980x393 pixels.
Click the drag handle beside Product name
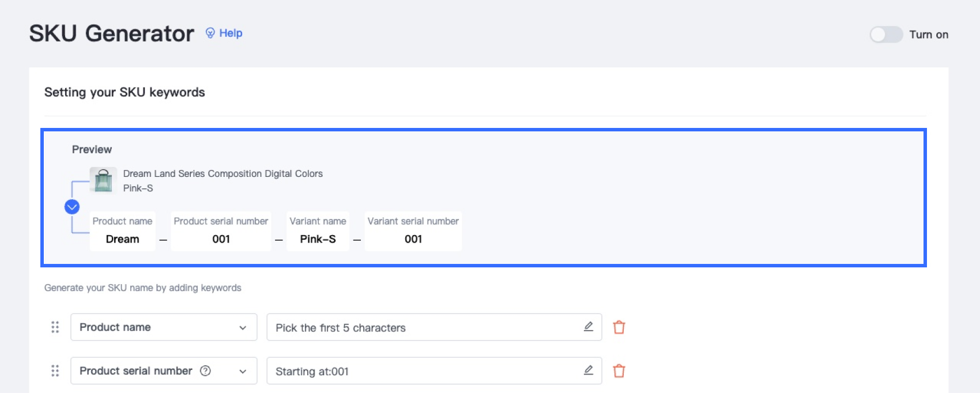(55, 327)
